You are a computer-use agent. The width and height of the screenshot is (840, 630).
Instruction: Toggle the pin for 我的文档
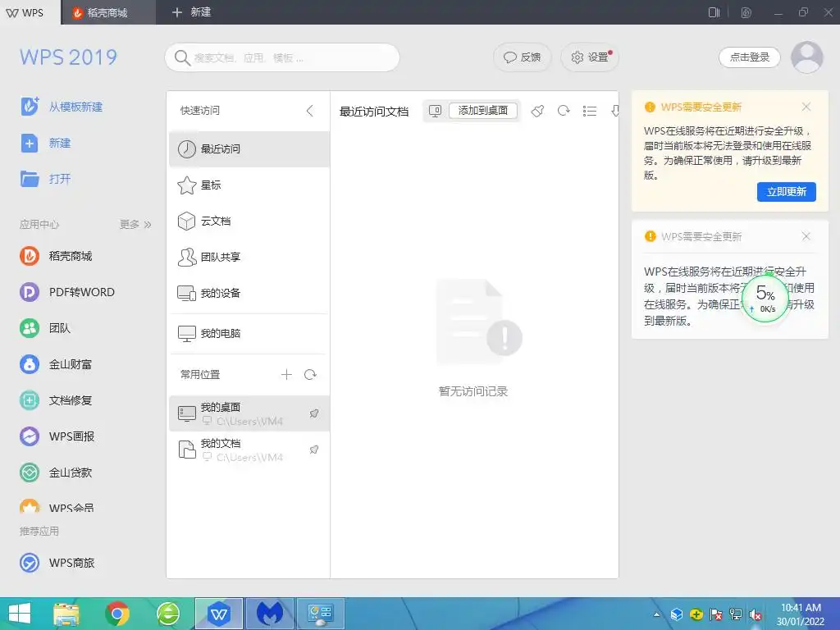point(314,450)
